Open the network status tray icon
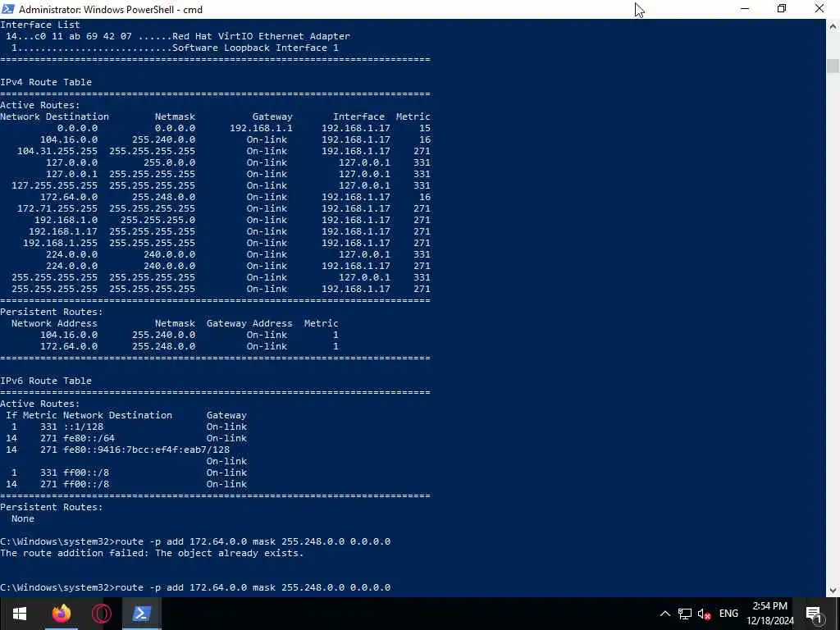The height and width of the screenshot is (630, 840). pos(685,614)
